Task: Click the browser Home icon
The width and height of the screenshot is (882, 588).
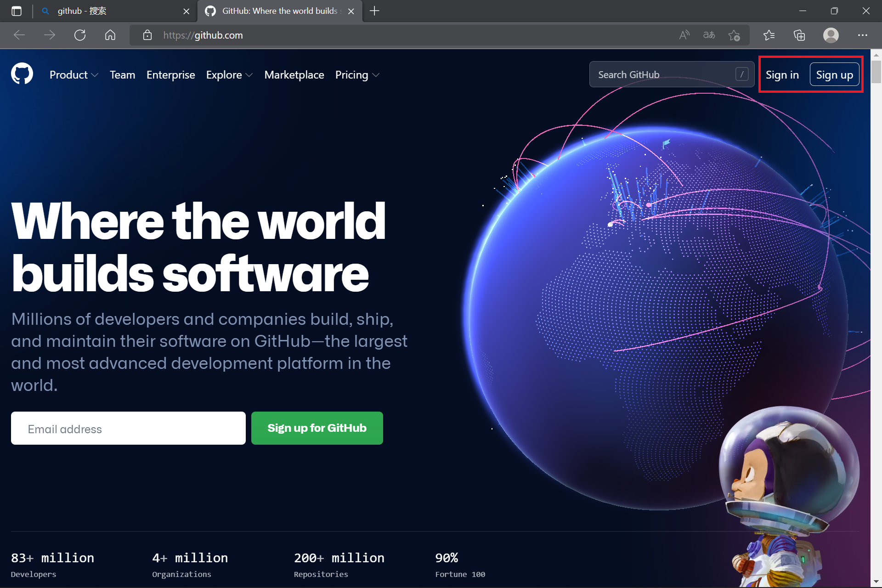Action: (110, 35)
